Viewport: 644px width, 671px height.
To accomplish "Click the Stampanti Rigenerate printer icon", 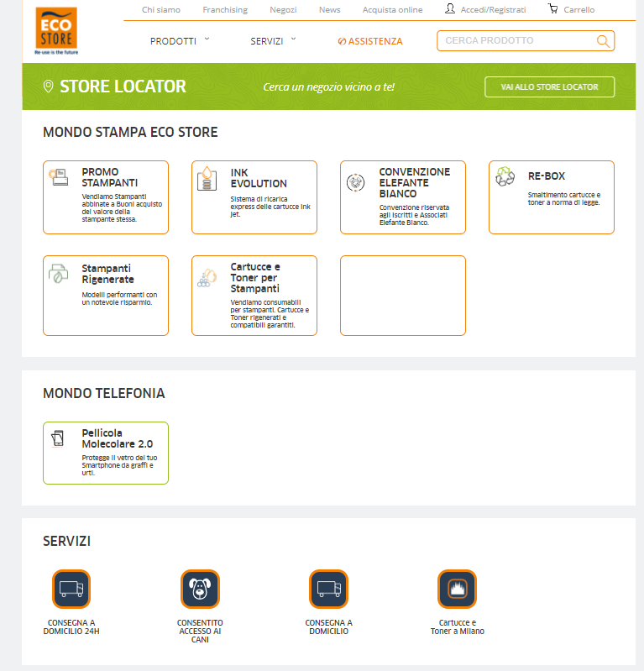I will [59, 274].
